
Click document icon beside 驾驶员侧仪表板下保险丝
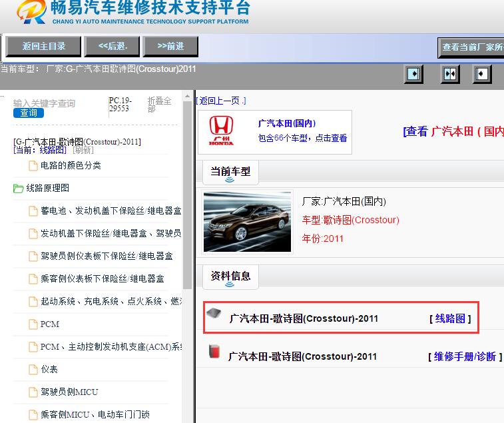33,256
